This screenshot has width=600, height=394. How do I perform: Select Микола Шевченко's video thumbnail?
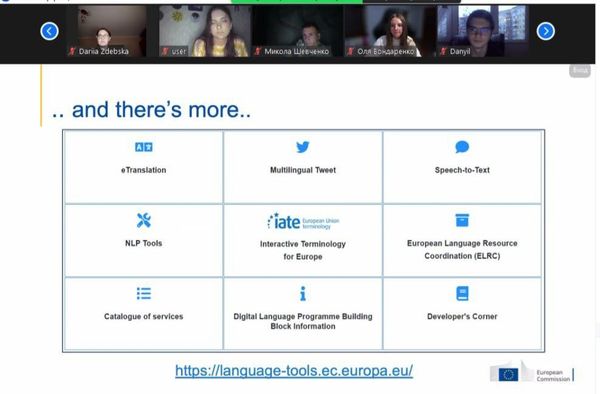click(x=297, y=31)
